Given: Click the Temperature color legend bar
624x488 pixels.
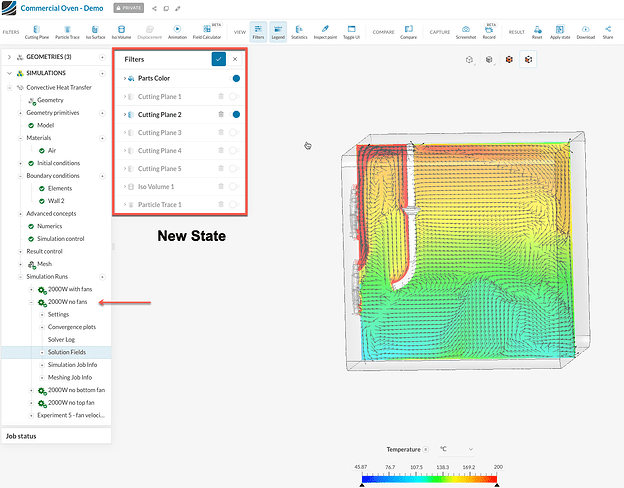Looking at the screenshot, I should pyautogui.click(x=429, y=478).
